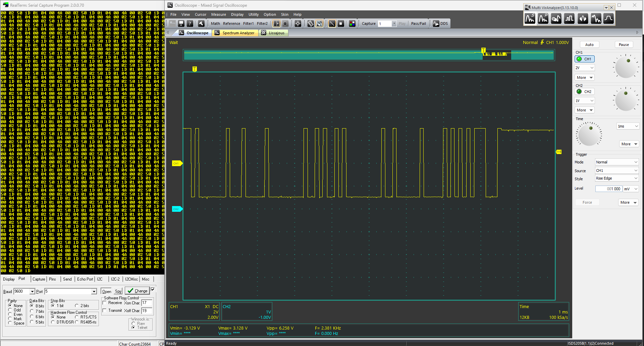Image resolution: width=644 pixels, height=346 pixels.
Task: Enable Receive software flow control checkbox
Action: [x=104, y=303]
